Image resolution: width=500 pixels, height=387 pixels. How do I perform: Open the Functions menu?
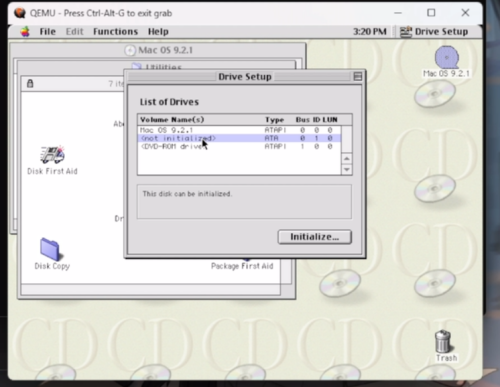(115, 32)
